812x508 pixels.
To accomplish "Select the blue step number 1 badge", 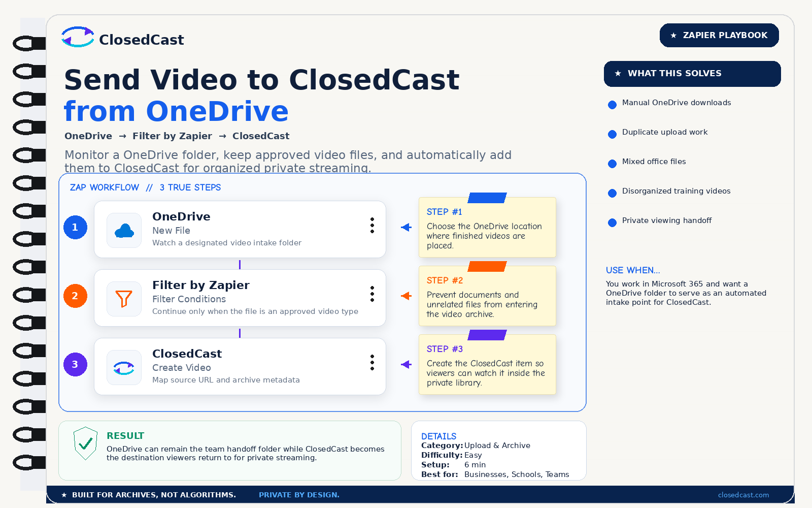I will point(75,227).
